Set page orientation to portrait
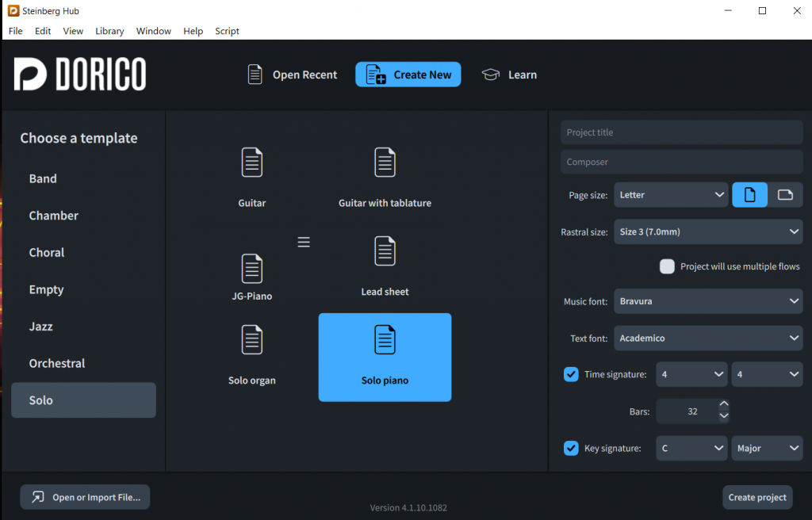 coord(749,195)
